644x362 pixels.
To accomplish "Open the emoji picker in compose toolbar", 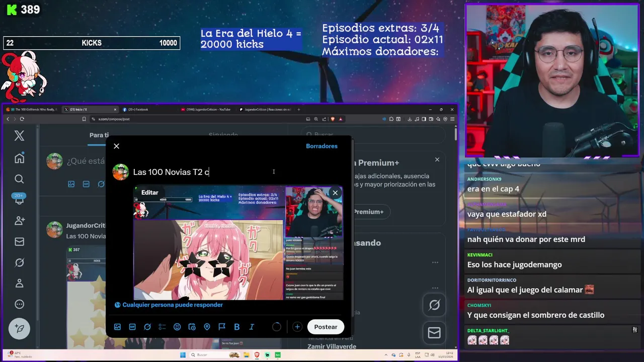I will [x=177, y=327].
